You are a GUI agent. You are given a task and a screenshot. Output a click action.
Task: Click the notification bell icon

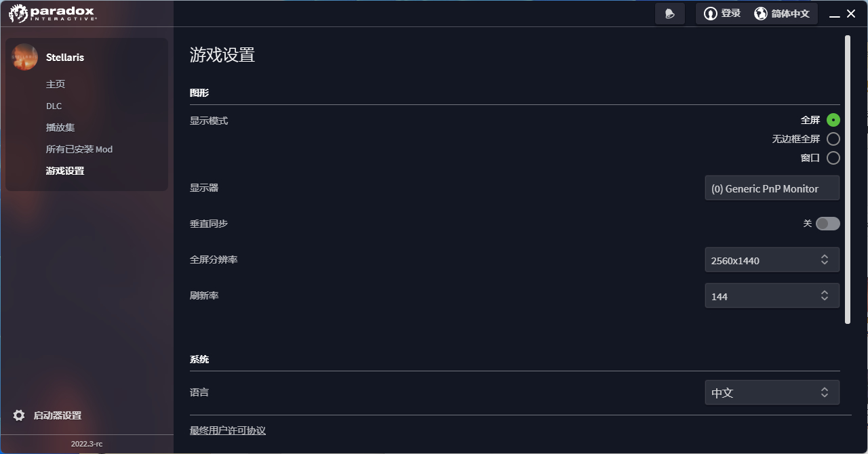(x=670, y=14)
